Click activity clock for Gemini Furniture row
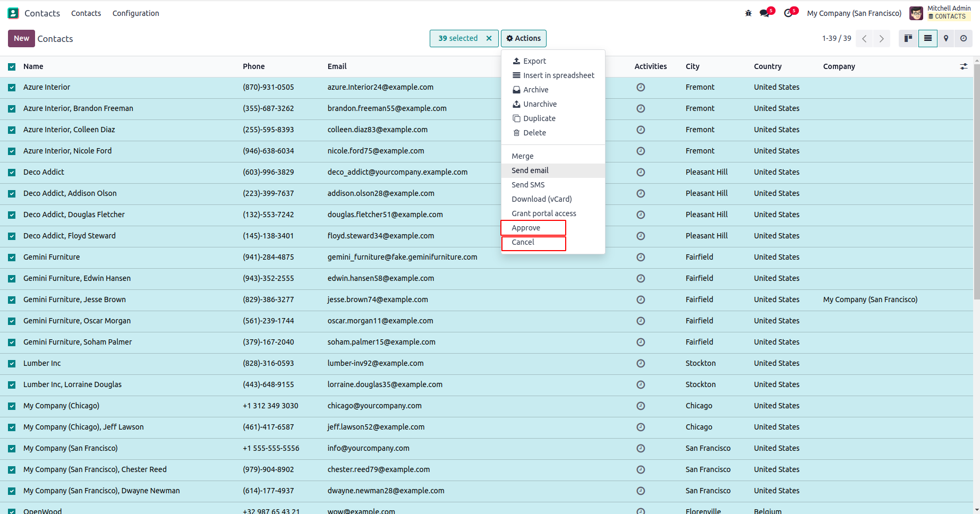 (x=641, y=257)
